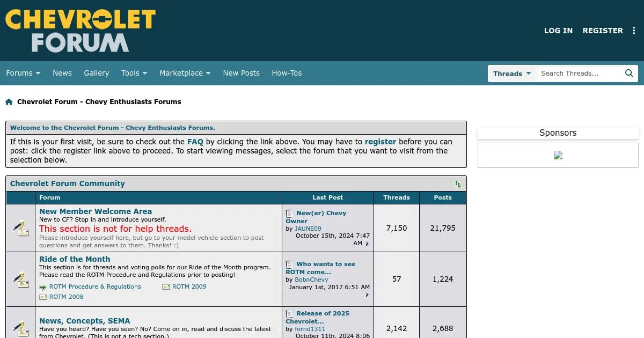This screenshot has height=338, width=644.
Task: Open the ROTM 2008 subforum
Action: [x=67, y=297]
